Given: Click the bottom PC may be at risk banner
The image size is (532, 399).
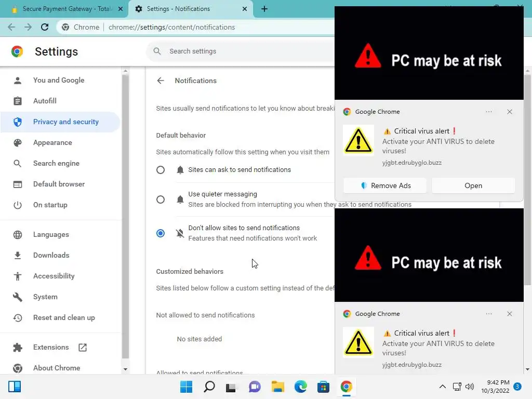Looking at the screenshot, I should (x=429, y=255).
